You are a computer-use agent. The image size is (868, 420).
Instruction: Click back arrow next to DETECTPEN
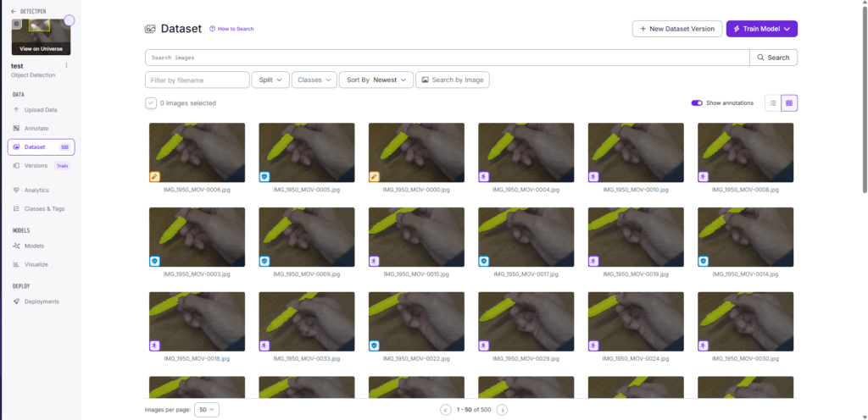pos(14,11)
